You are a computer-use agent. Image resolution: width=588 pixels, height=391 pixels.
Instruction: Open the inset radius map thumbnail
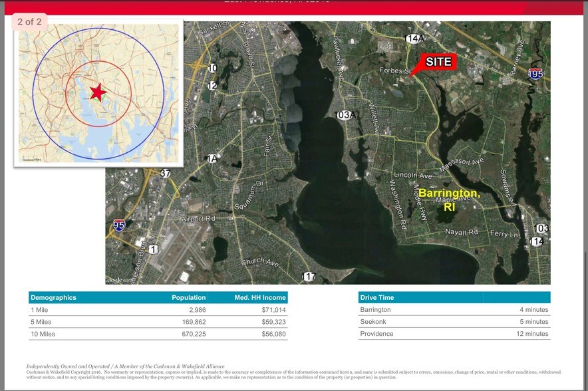[x=98, y=93]
